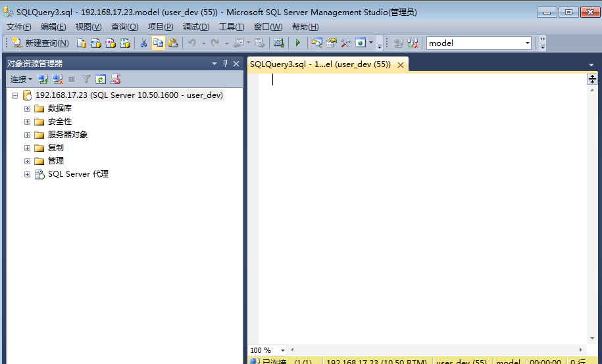Viewport: 602px width, 364px height.
Task: Click the Change Connection icon
Action: pyautogui.click(x=413, y=43)
